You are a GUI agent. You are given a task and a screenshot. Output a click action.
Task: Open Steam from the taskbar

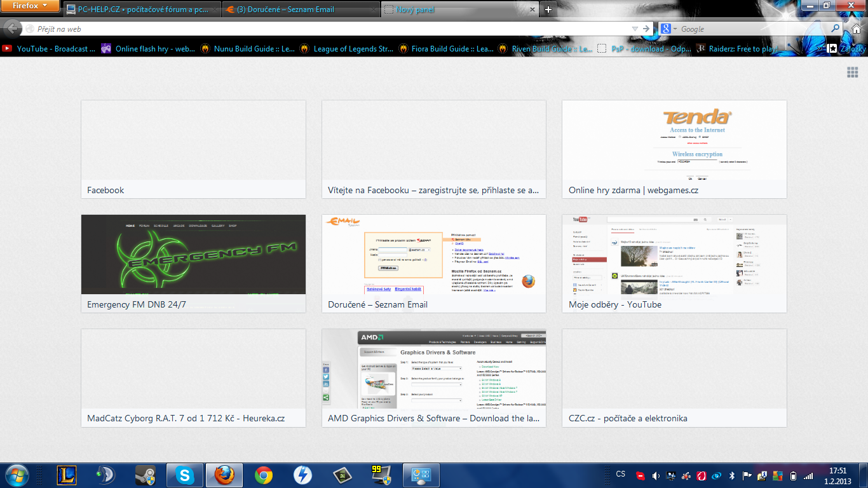tap(146, 475)
